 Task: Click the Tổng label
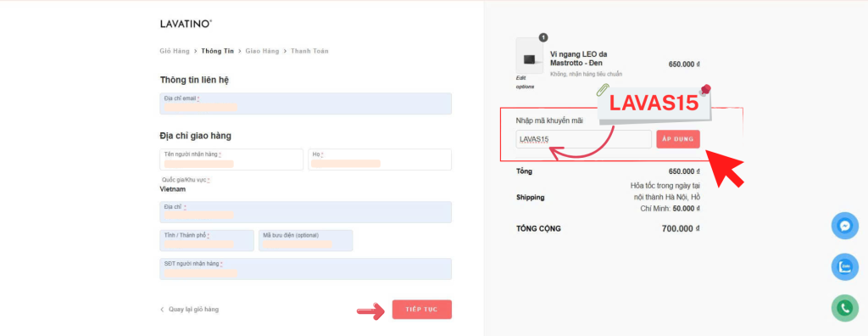point(524,171)
